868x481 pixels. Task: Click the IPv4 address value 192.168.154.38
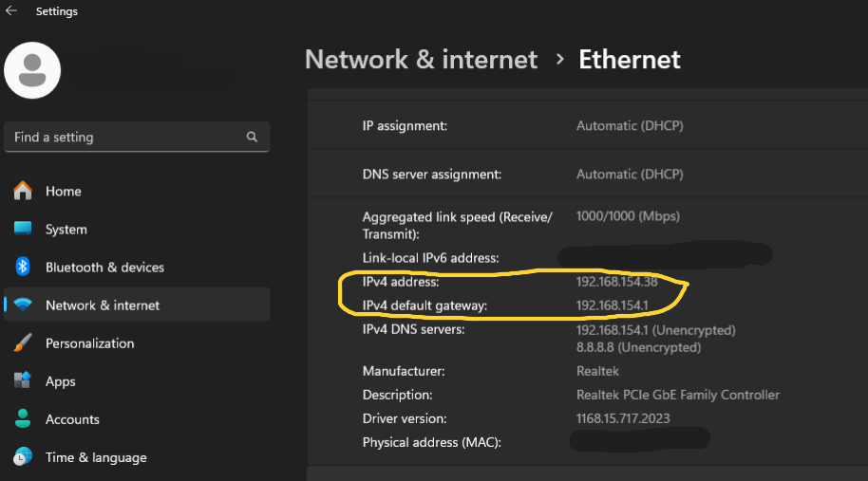point(616,282)
